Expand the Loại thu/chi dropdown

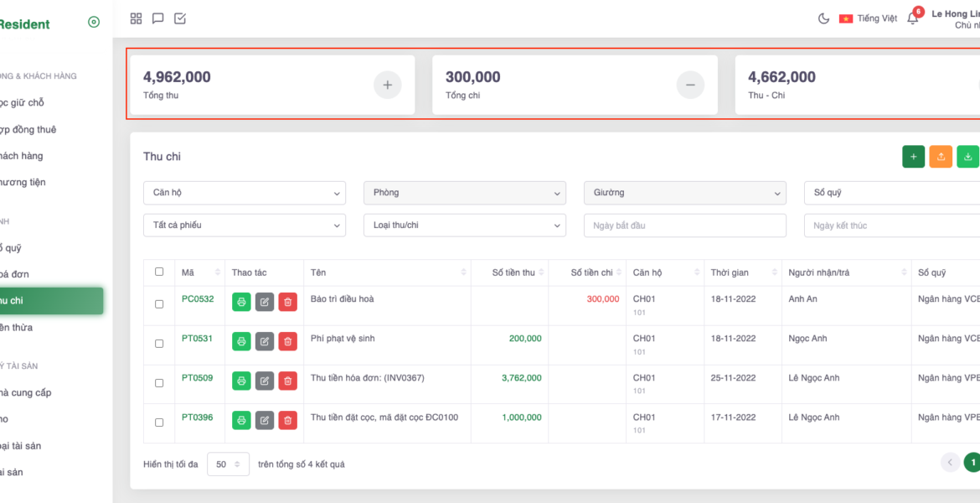464,226
